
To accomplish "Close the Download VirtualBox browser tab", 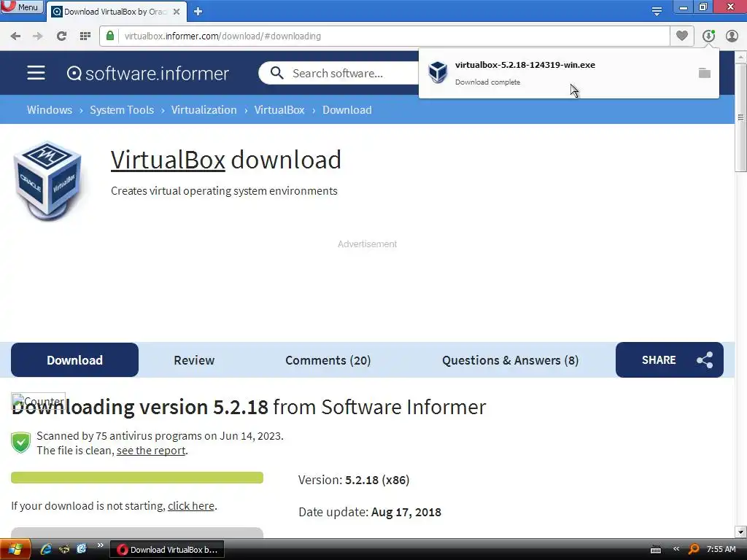I will coord(177,12).
